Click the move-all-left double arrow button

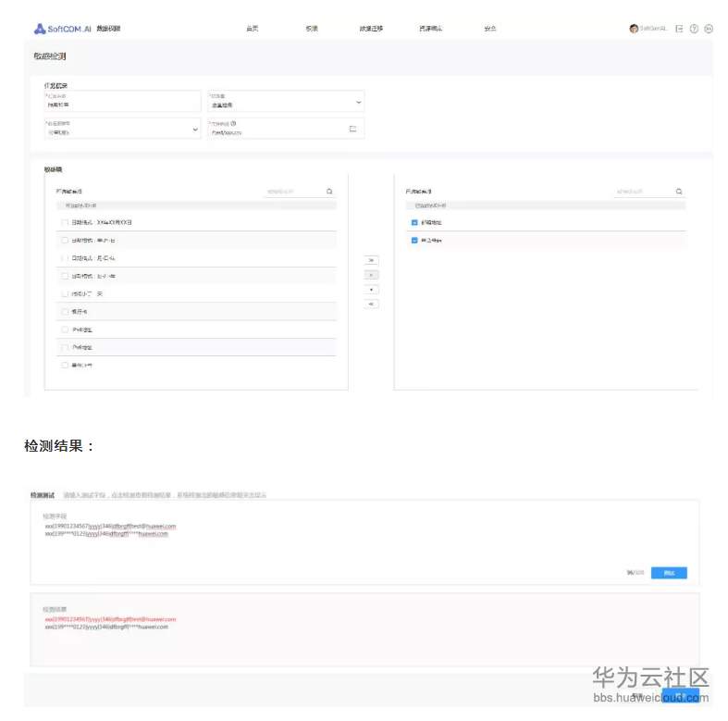(x=371, y=304)
